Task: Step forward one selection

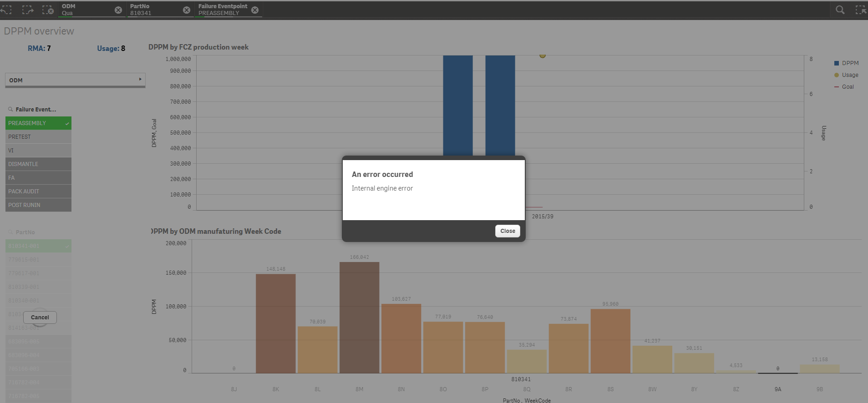Action: 28,10
